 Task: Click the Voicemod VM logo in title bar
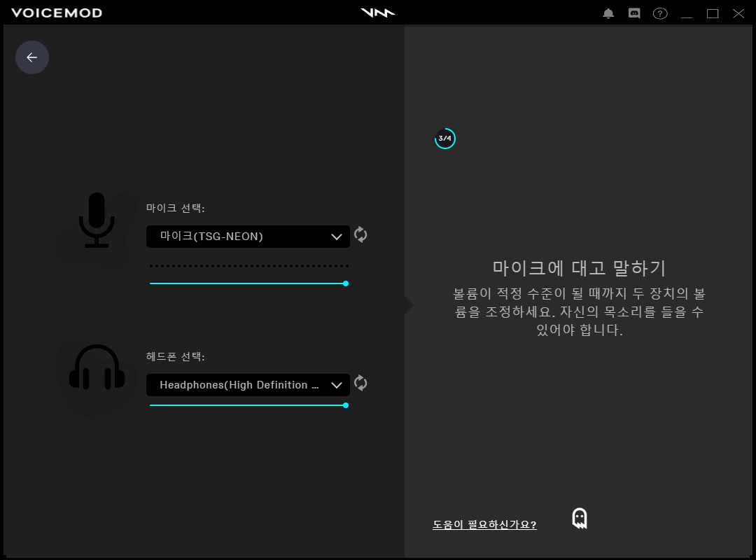tap(378, 13)
